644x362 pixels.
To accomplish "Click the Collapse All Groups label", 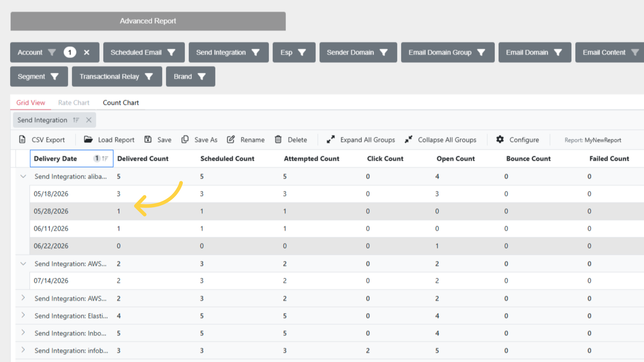I will (447, 140).
